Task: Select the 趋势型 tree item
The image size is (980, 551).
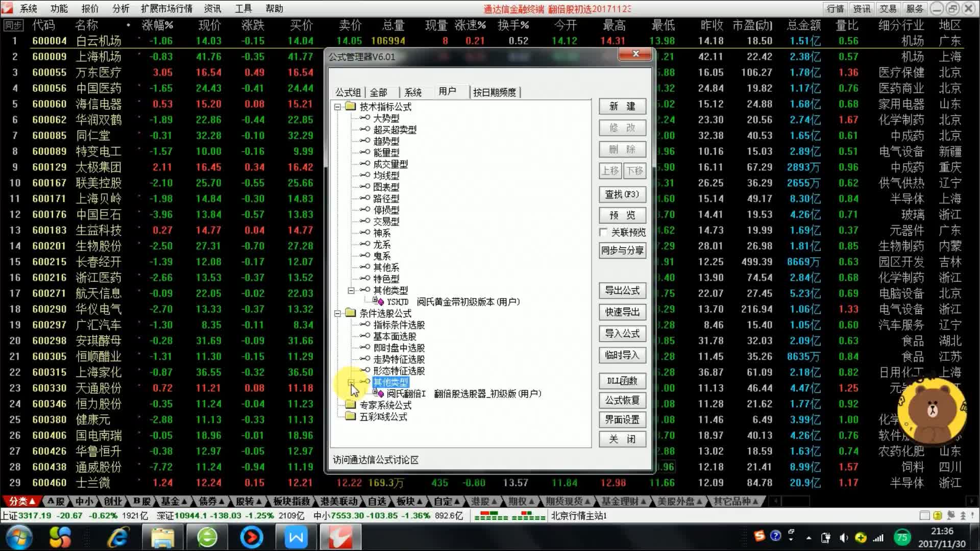Action: 386,141
